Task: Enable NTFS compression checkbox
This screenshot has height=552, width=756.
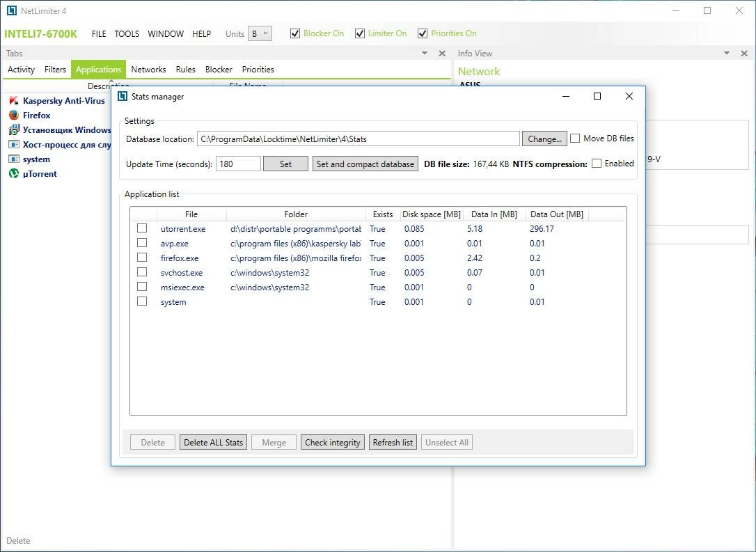Action: (x=597, y=164)
